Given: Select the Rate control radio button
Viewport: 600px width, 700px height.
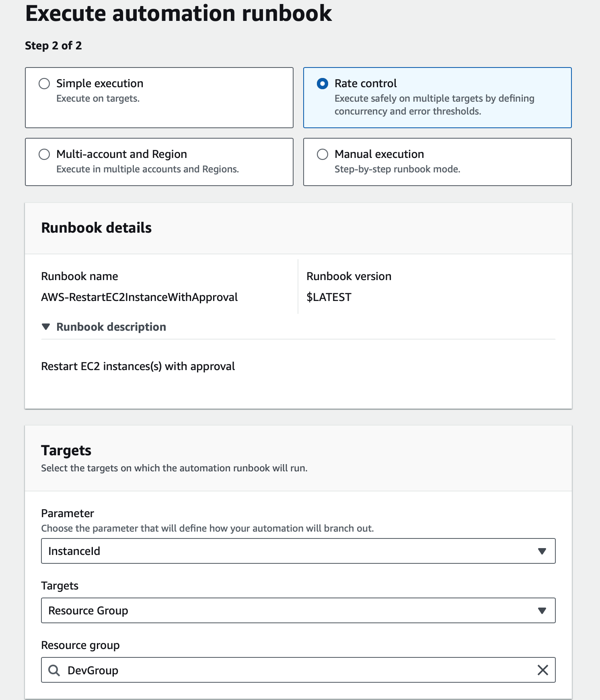Looking at the screenshot, I should (323, 84).
